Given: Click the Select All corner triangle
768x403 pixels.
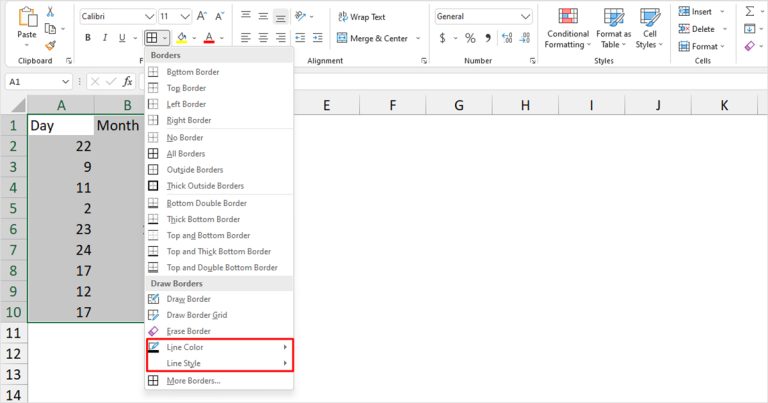Looking at the screenshot, I should (x=18, y=105).
